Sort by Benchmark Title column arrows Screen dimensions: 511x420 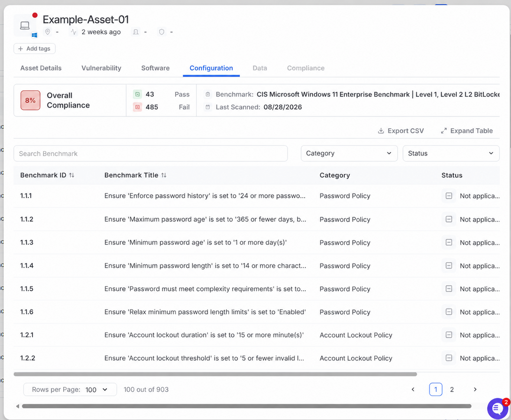coord(164,175)
